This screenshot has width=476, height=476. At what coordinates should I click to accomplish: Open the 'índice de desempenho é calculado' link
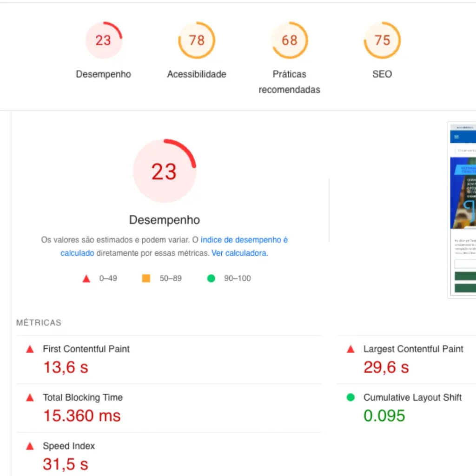(x=244, y=240)
